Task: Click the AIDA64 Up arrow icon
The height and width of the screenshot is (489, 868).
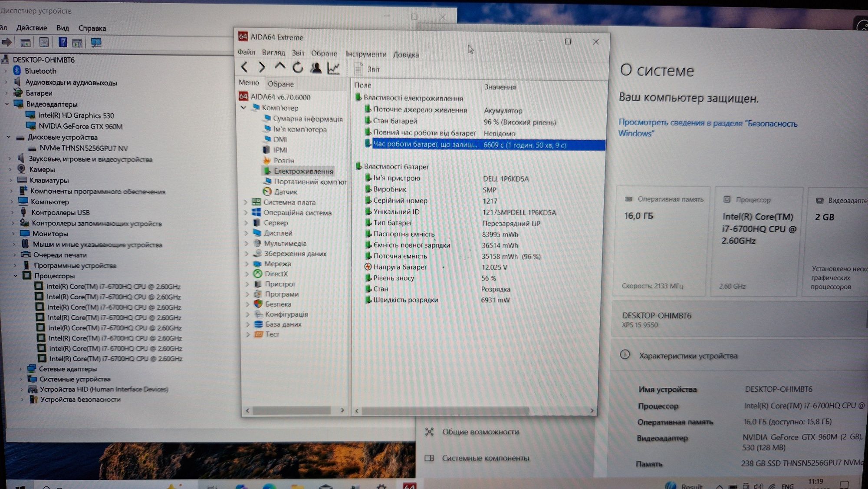Action: tap(280, 67)
